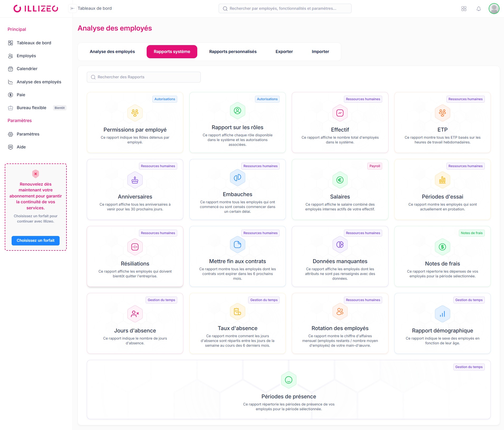Viewport: 504px width, 430px height.
Task: Click the Salaires euro report icon
Action: [340, 180]
